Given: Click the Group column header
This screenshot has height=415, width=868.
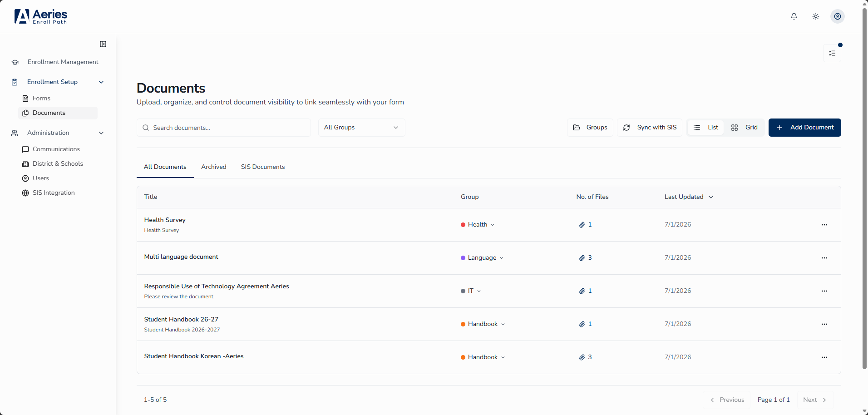Looking at the screenshot, I should pos(469,197).
